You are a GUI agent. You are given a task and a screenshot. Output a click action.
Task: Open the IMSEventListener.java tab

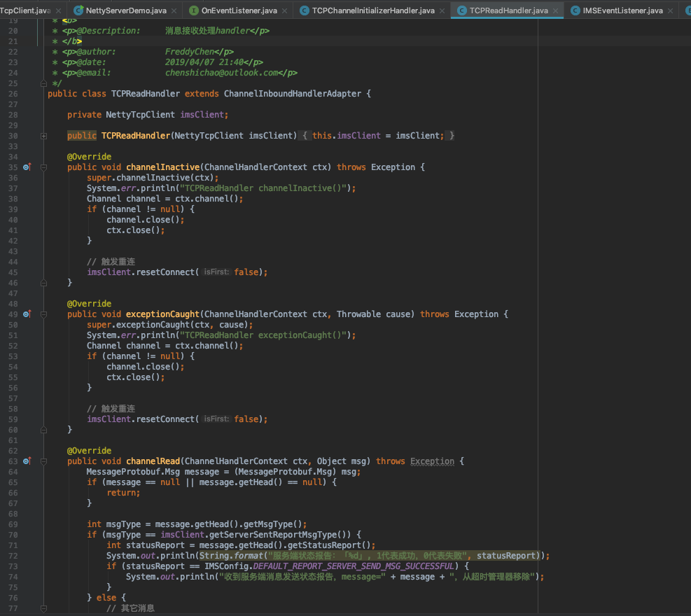click(x=622, y=10)
